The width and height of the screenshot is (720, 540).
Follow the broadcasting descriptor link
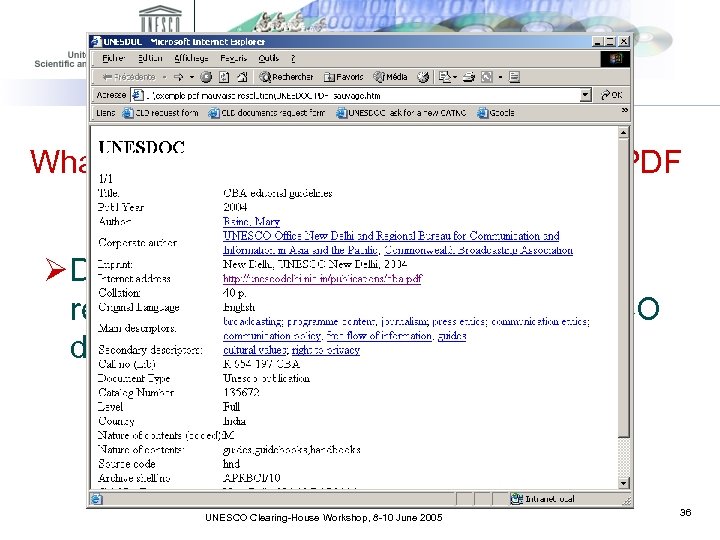point(253,321)
